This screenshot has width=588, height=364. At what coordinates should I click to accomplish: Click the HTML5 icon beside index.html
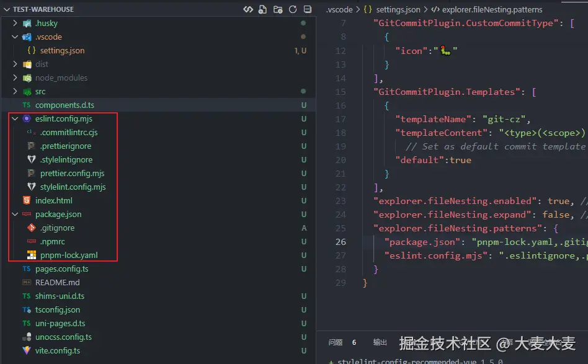pos(27,200)
